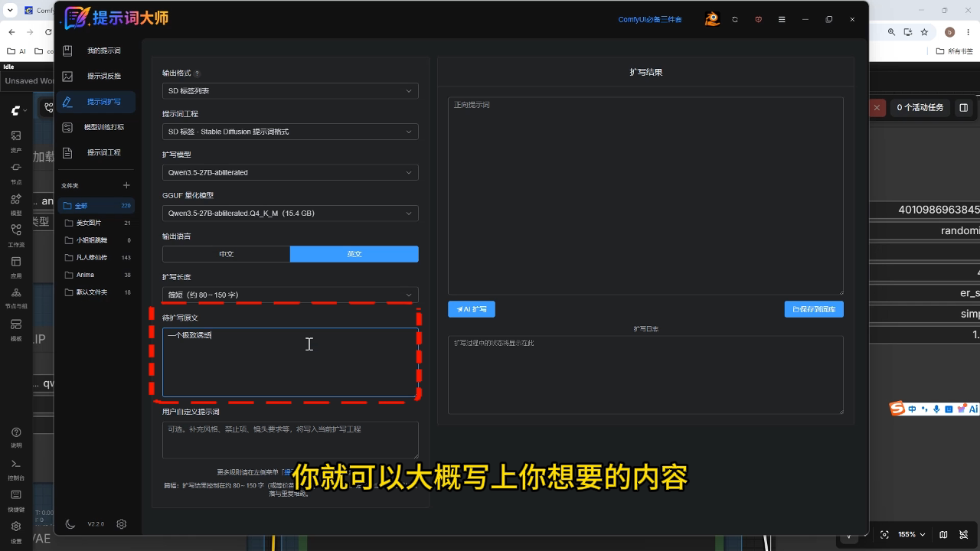Open 所有书签 bookmarks folder
Viewport: 980px width, 551px height.
(x=955, y=51)
